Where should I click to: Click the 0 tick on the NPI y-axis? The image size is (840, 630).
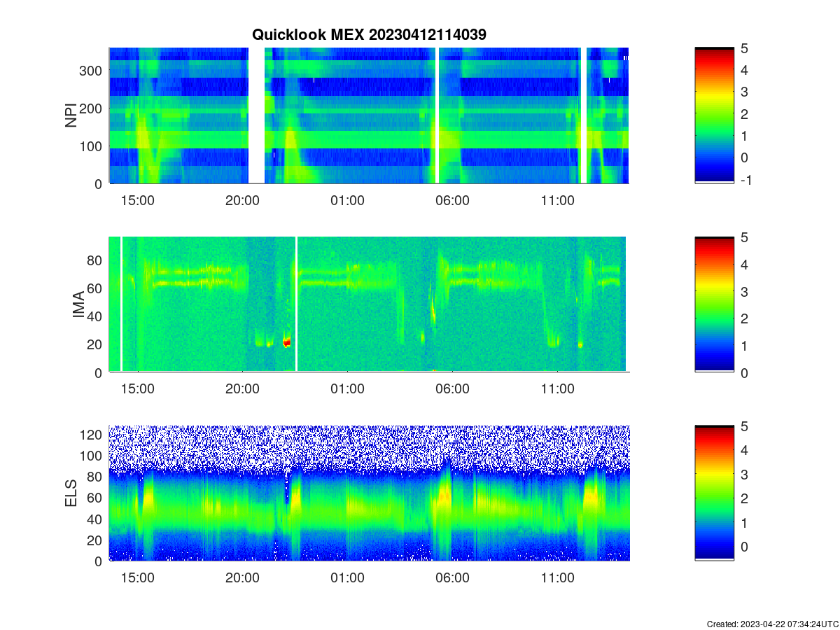[x=99, y=184]
